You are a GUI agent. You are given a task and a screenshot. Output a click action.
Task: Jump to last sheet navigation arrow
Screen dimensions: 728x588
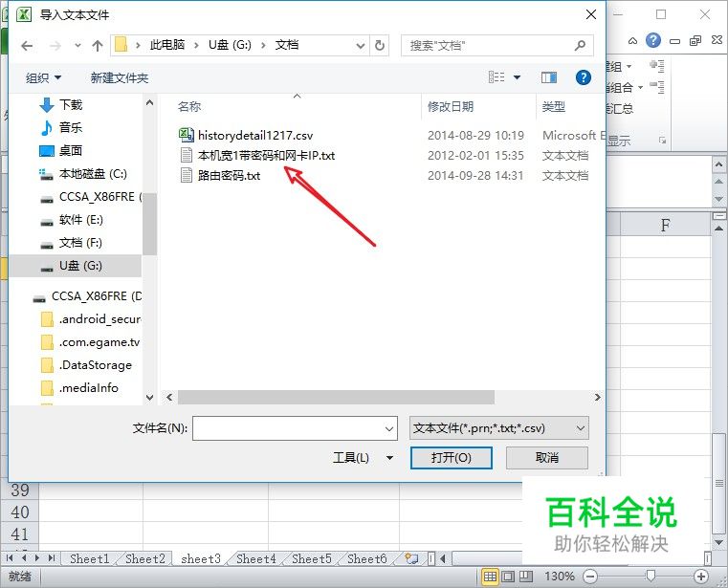click(x=52, y=557)
